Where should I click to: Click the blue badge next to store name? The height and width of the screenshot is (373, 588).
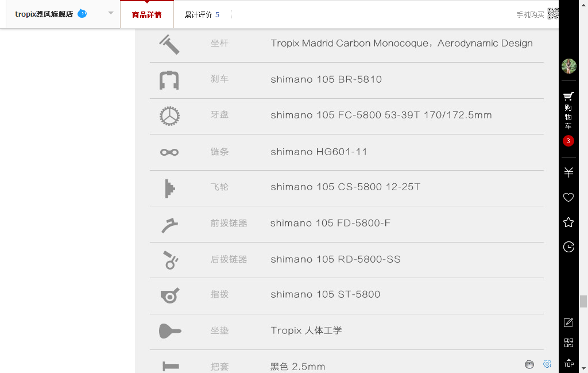tap(82, 13)
